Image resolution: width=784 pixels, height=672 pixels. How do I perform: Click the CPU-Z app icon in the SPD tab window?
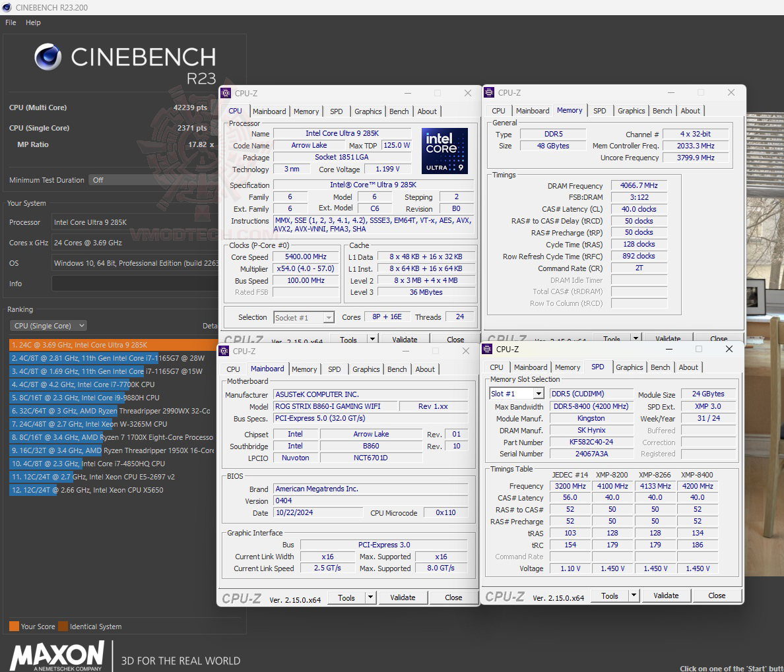(x=488, y=349)
